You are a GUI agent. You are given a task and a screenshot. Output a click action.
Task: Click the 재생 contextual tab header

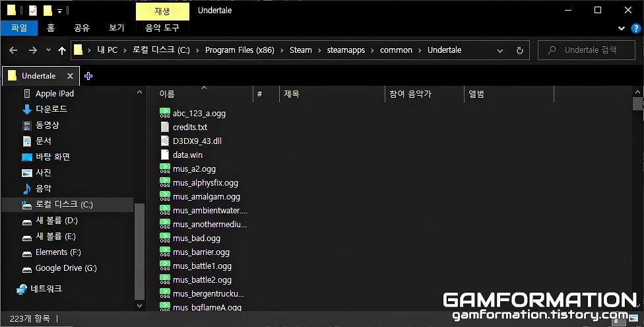[x=162, y=11]
